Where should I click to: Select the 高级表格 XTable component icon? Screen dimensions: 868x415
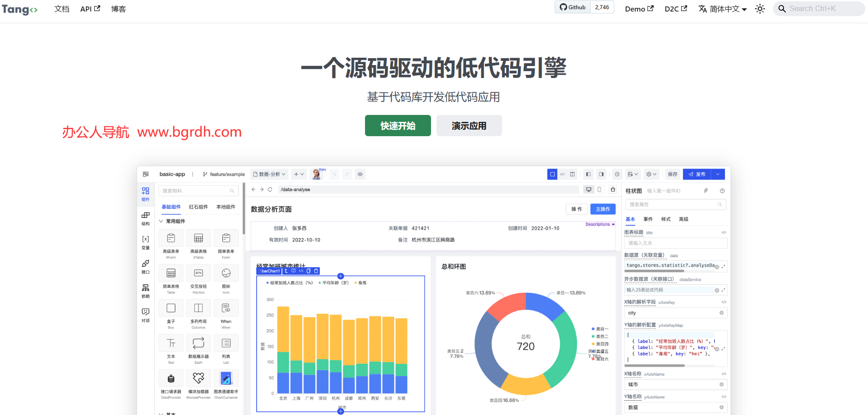(x=198, y=238)
